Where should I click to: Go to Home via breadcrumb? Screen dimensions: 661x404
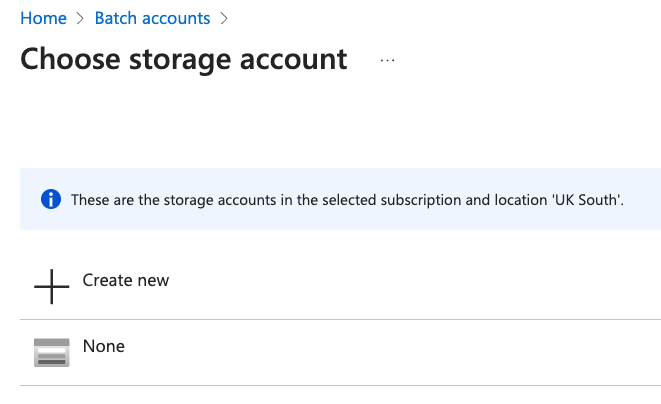43,18
